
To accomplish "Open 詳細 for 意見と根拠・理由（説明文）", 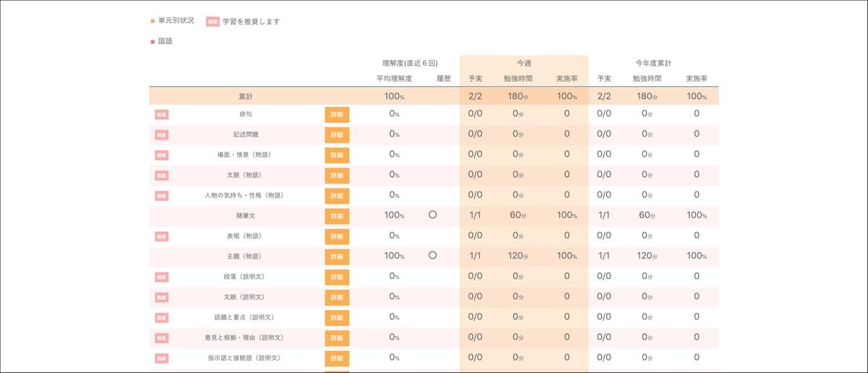I will pos(337,337).
